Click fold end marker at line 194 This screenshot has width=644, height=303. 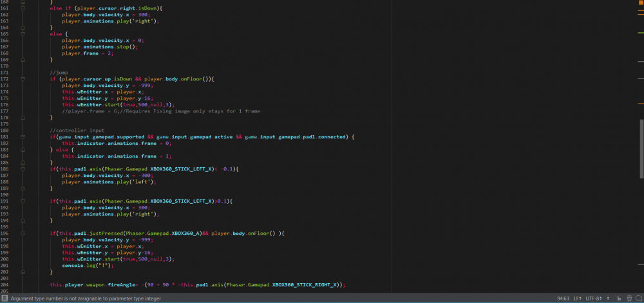[23, 221]
